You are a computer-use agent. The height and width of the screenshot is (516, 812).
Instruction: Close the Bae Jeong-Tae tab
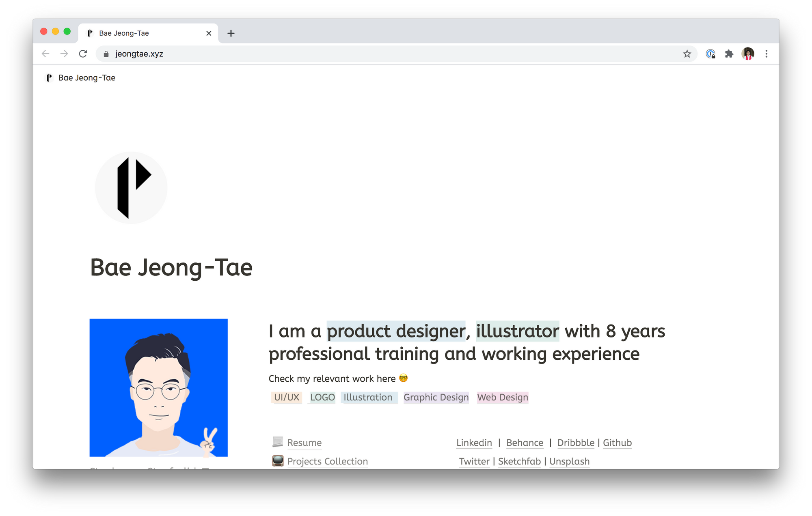[x=209, y=33]
